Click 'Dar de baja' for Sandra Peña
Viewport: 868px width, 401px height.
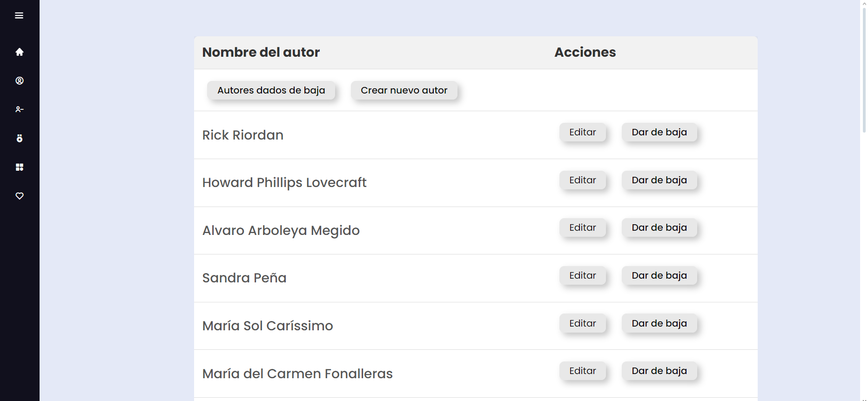pyautogui.click(x=659, y=276)
